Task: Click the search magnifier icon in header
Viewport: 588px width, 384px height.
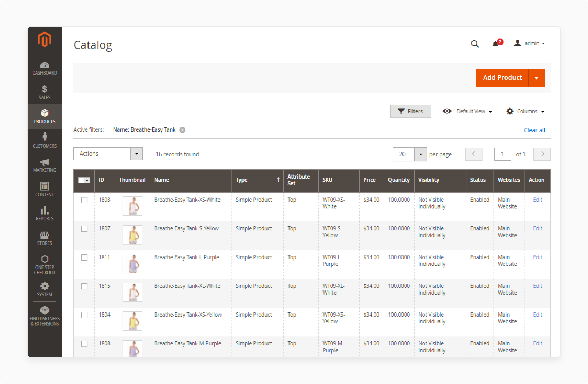Action: click(x=475, y=44)
